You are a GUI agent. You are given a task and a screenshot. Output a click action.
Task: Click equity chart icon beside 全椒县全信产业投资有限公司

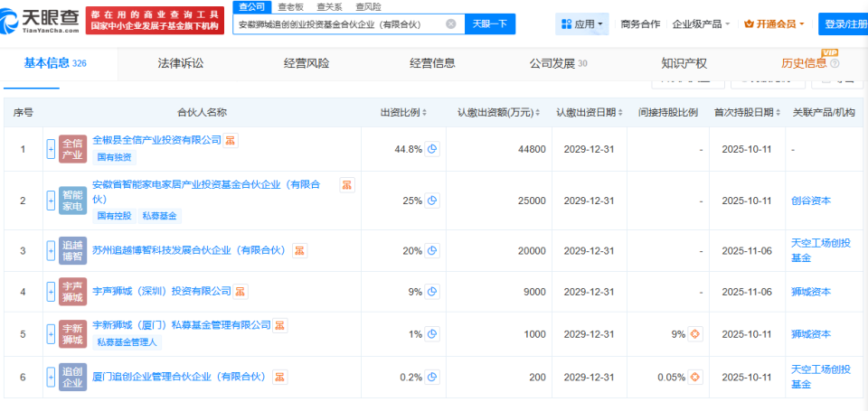coord(231,141)
